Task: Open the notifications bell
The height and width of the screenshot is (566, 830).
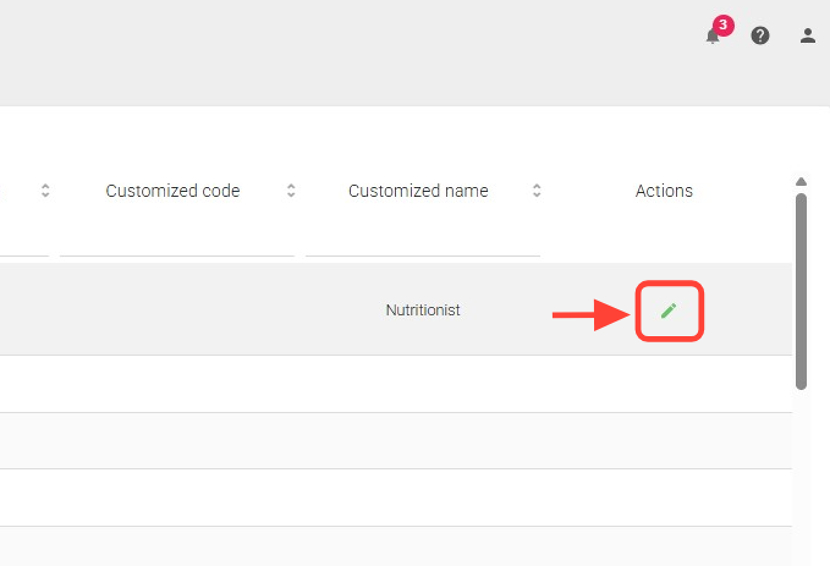Action: [x=712, y=37]
